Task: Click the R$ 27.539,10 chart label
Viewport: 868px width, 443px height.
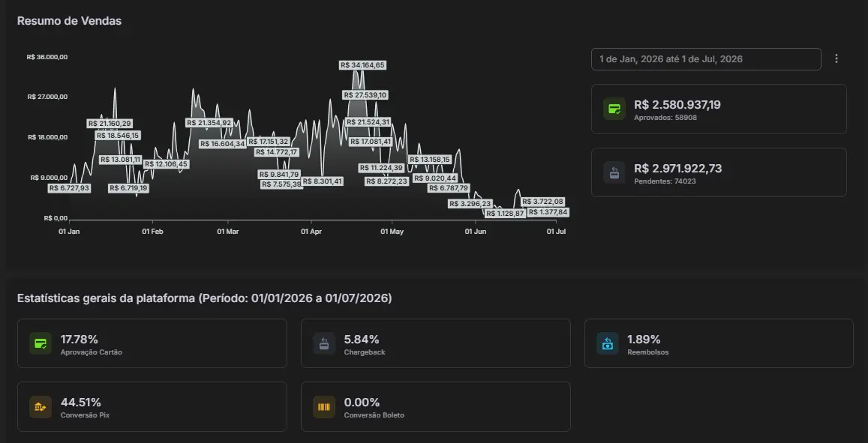Action: (x=366, y=95)
